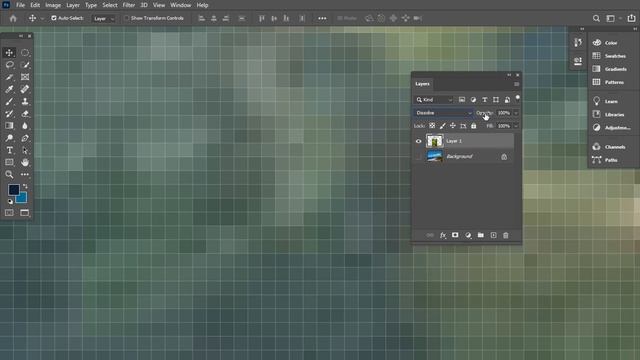Click the Share icon at top right
This screenshot has height=360, width=640.
[x=631, y=18]
